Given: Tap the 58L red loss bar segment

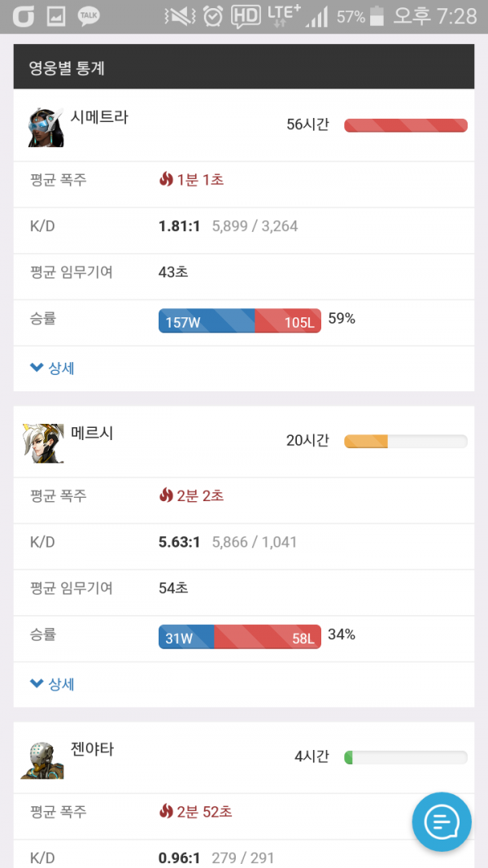Looking at the screenshot, I should pos(268,637).
